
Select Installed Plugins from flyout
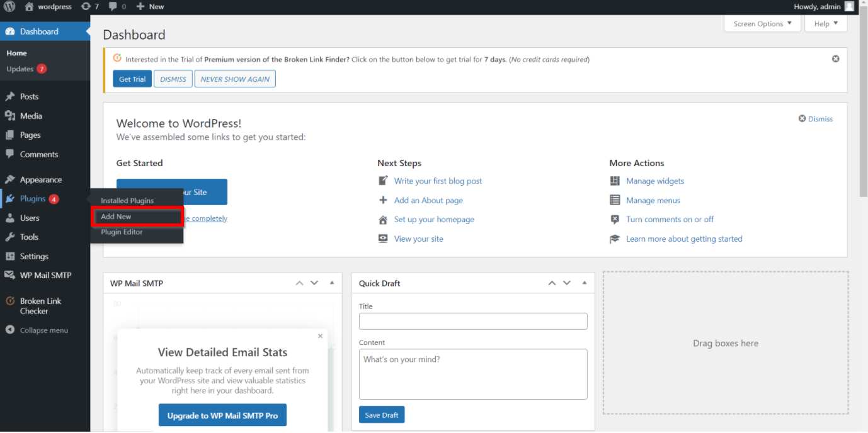(127, 201)
